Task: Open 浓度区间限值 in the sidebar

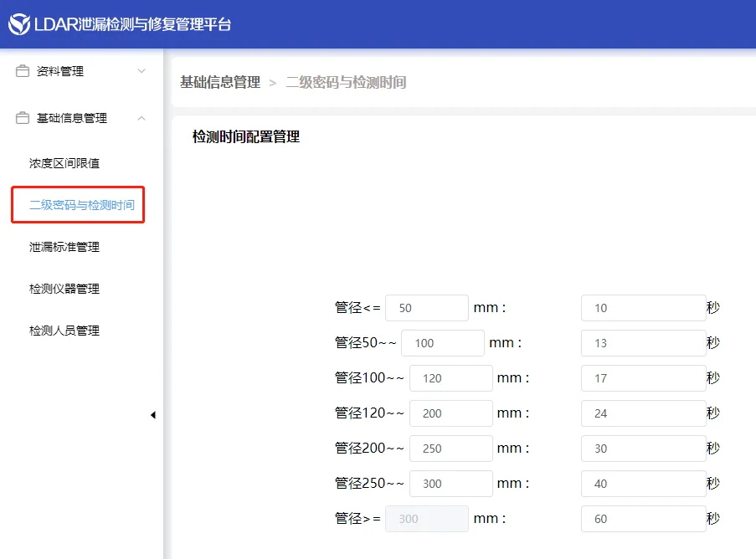Action: [64, 163]
